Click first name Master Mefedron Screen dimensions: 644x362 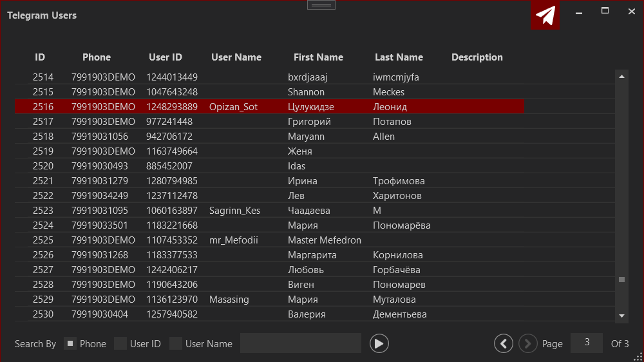(x=325, y=240)
